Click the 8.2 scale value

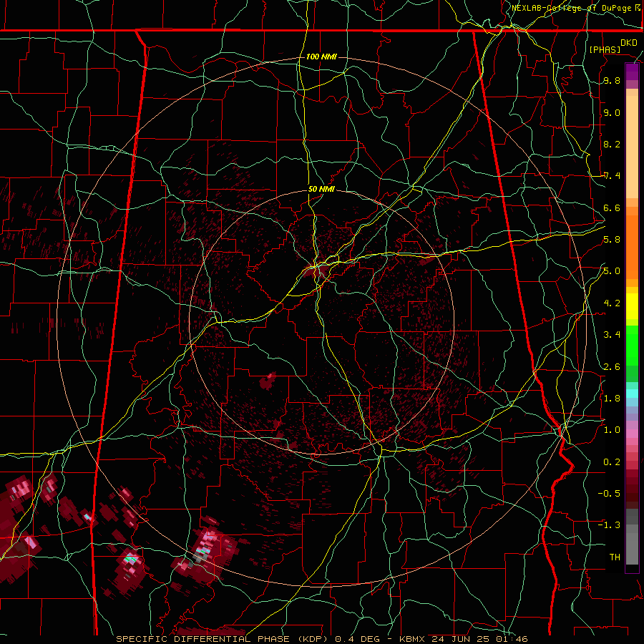click(x=612, y=144)
